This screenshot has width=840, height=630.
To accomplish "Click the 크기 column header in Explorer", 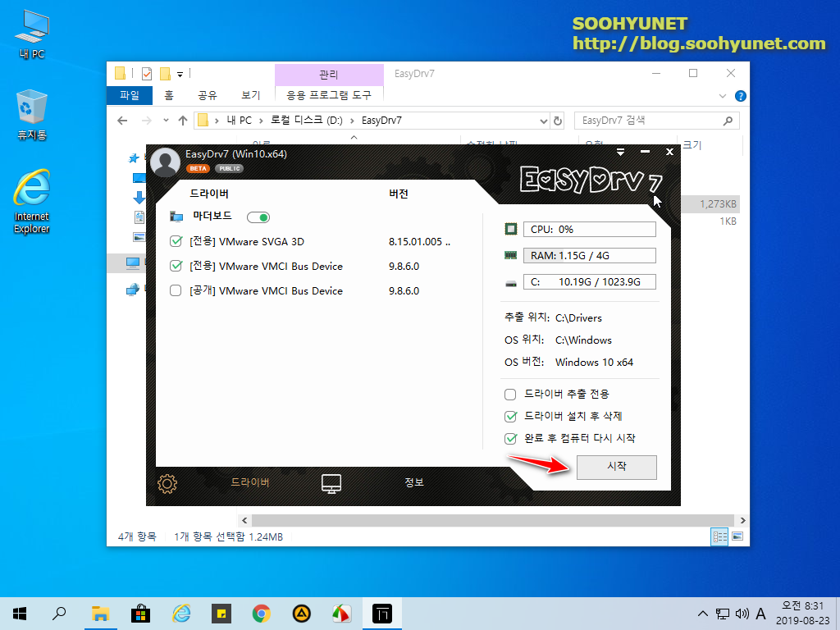I will (x=692, y=144).
